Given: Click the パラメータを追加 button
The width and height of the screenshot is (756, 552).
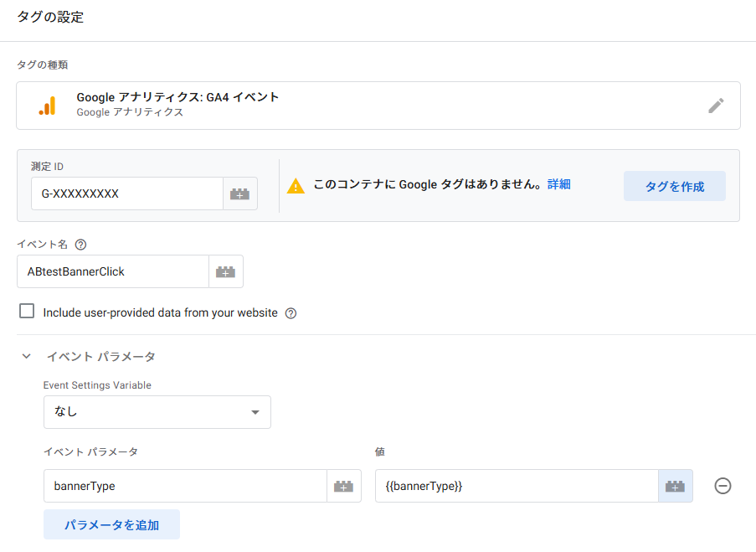Looking at the screenshot, I should tap(111, 524).
